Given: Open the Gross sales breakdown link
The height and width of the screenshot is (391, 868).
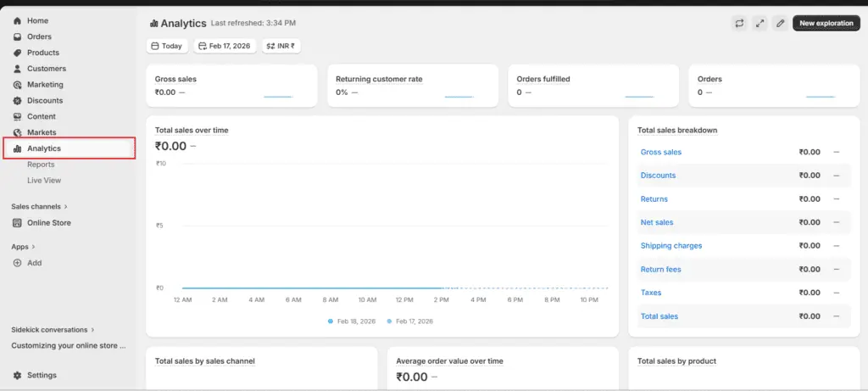Looking at the screenshot, I should (x=661, y=153).
